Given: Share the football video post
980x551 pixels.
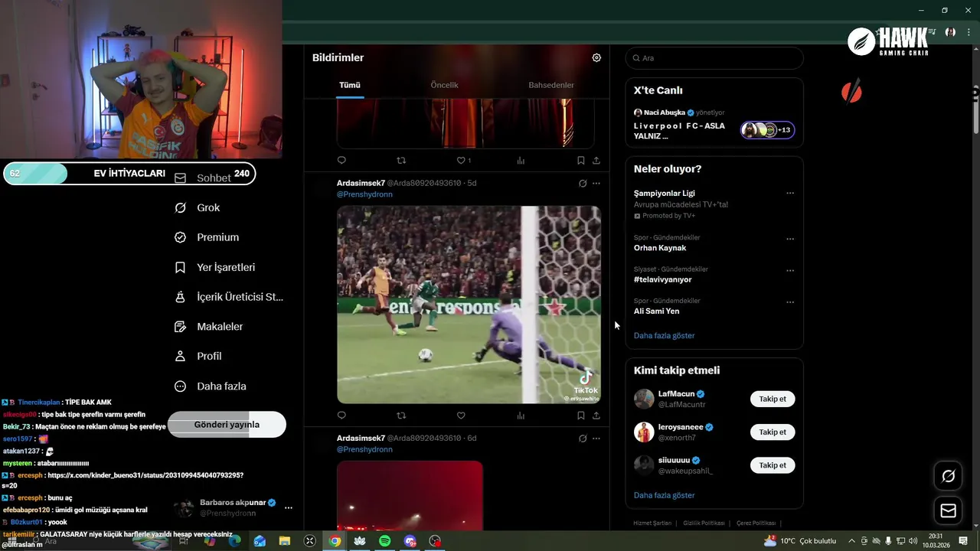Looking at the screenshot, I should tap(596, 416).
